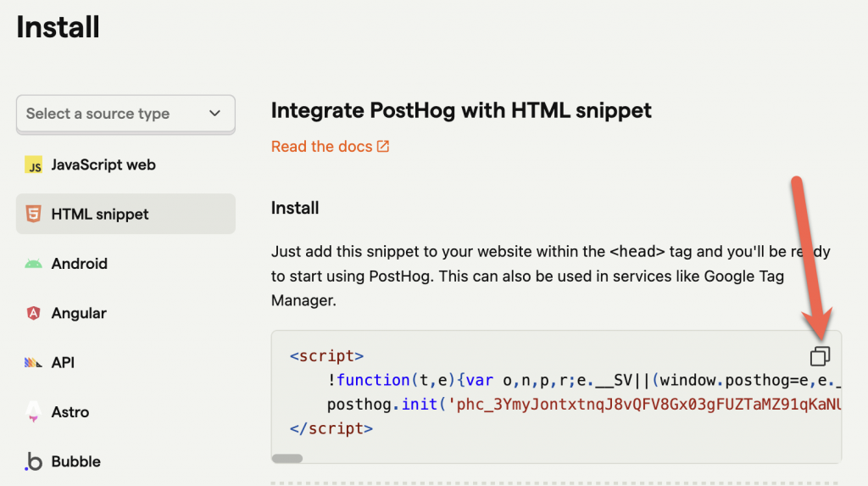
Task: Choose Android in source list
Action: [x=125, y=263]
